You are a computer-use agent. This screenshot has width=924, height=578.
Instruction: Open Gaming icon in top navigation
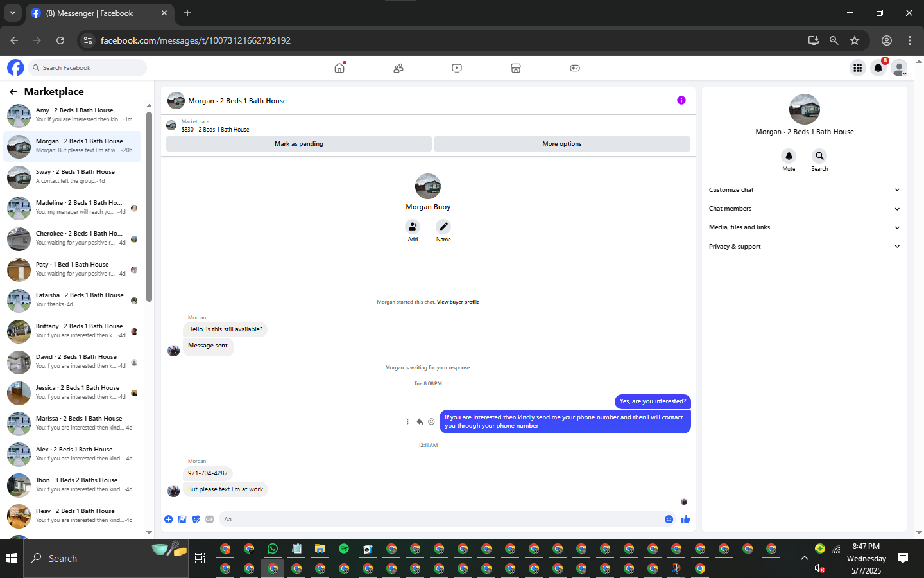click(575, 67)
